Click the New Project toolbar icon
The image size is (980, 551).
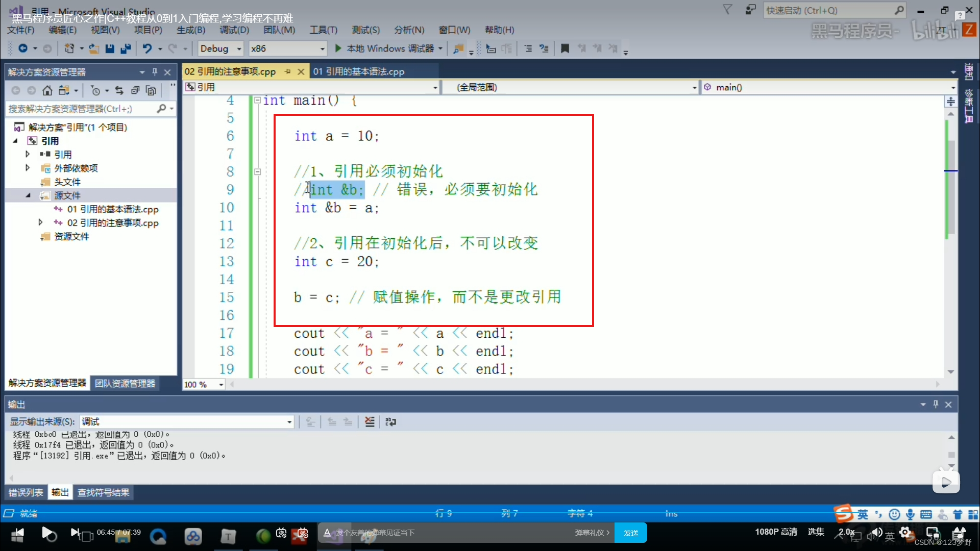(69, 48)
